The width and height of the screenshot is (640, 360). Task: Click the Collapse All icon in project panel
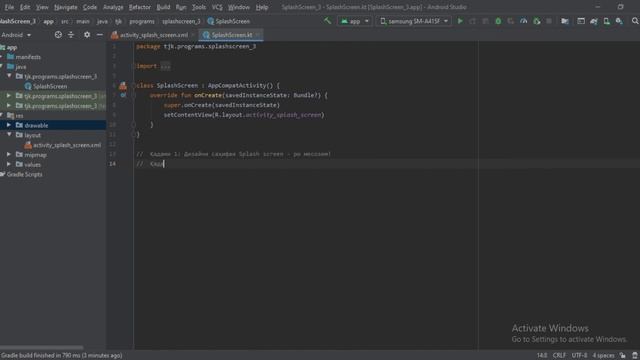[71, 35]
